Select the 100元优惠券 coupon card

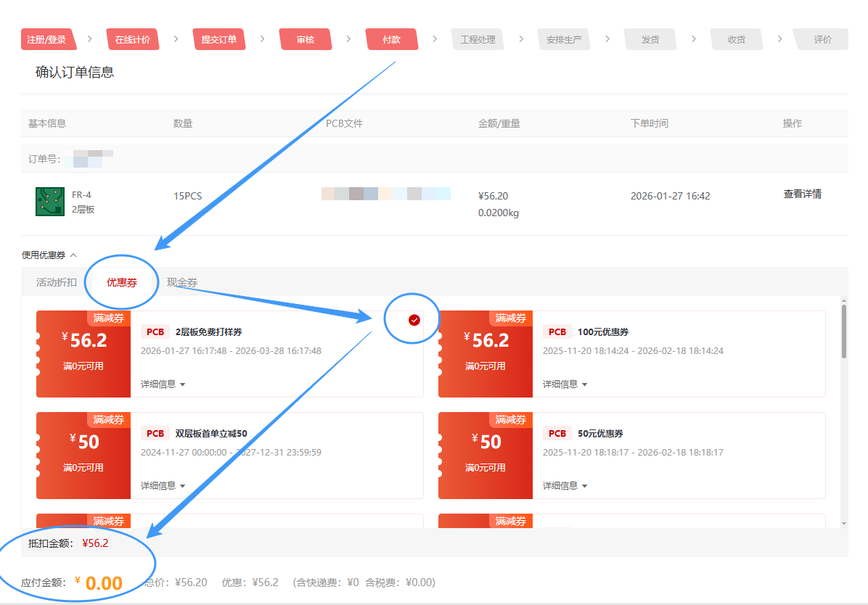[x=631, y=353]
